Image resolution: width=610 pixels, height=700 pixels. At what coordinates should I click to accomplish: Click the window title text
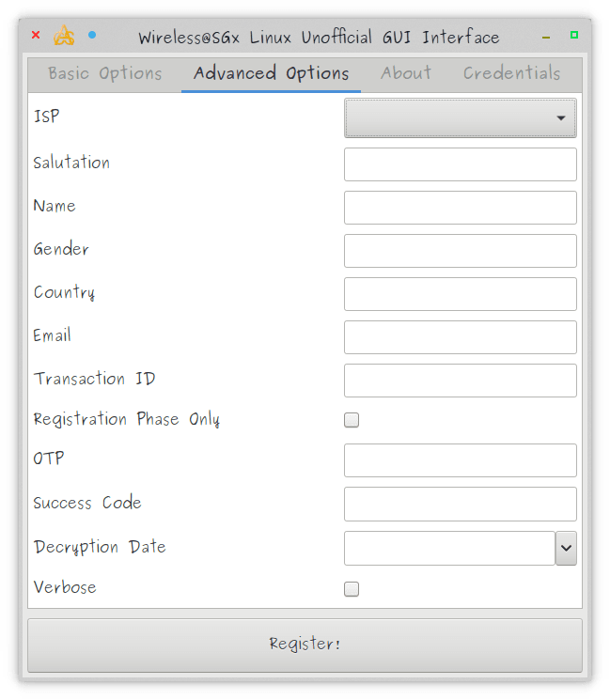click(x=319, y=37)
